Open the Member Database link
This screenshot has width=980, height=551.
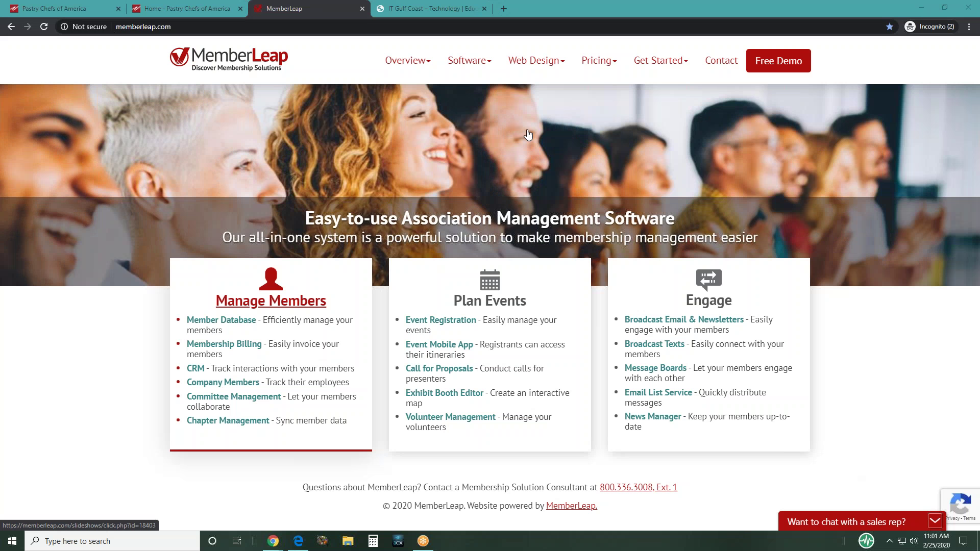pos(221,320)
